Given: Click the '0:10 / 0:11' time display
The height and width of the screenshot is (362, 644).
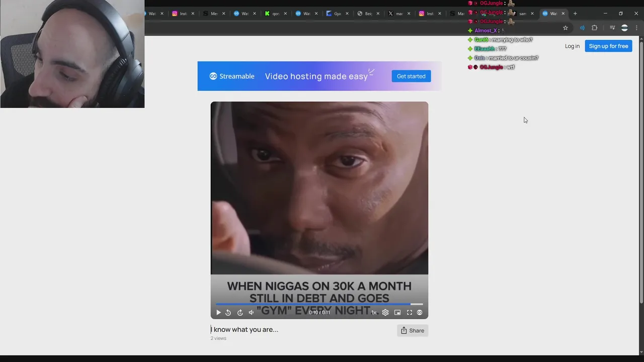Looking at the screenshot, I should (x=319, y=312).
